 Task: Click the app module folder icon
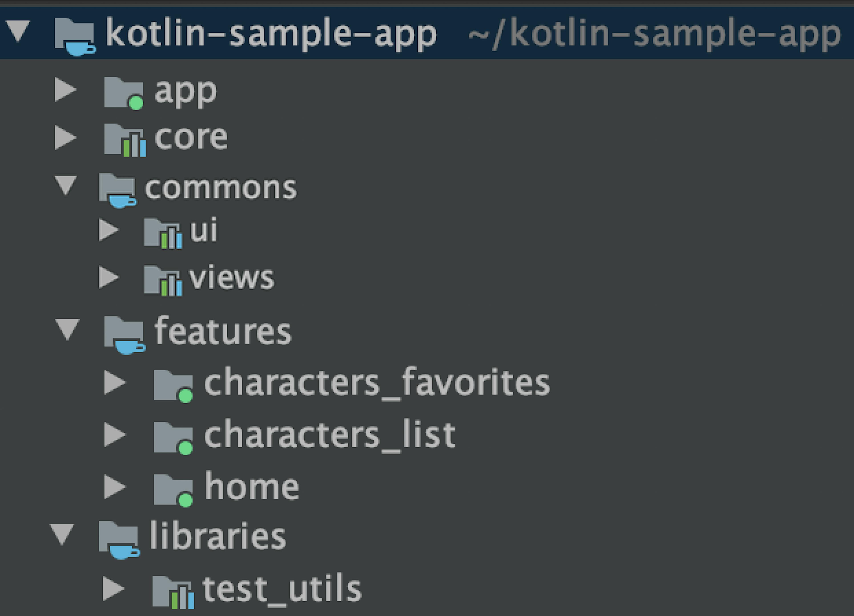pos(124,93)
